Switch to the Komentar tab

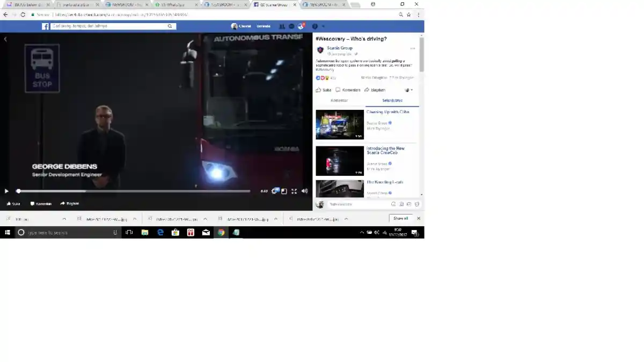(x=339, y=100)
